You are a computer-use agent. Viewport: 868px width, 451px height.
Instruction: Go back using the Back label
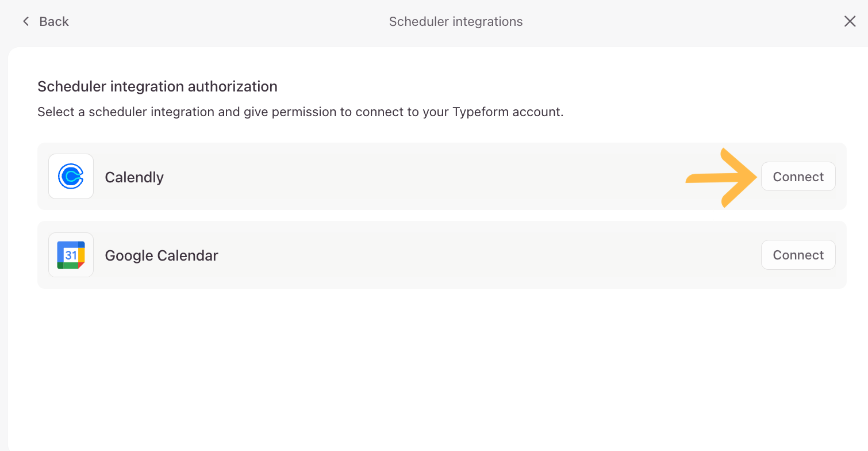coord(54,22)
